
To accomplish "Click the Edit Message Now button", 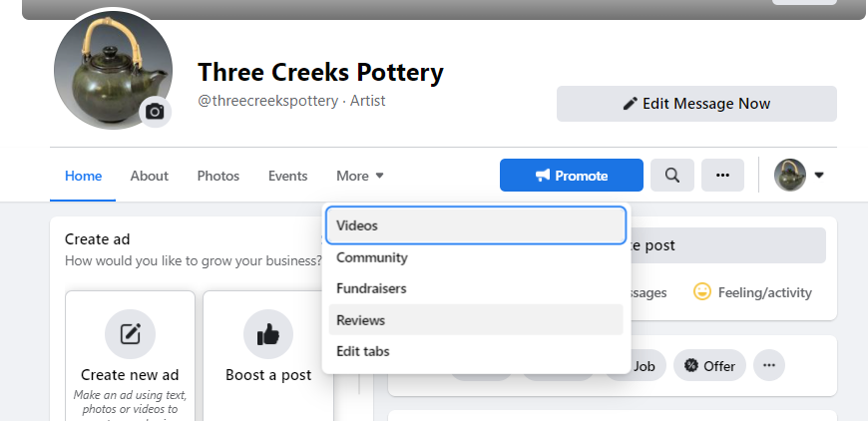I will pyautogui.click(x=696, y=104).
